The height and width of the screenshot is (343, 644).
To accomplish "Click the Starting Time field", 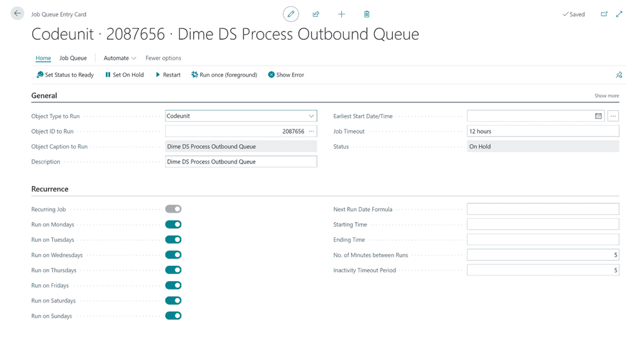I will [543, 225].
